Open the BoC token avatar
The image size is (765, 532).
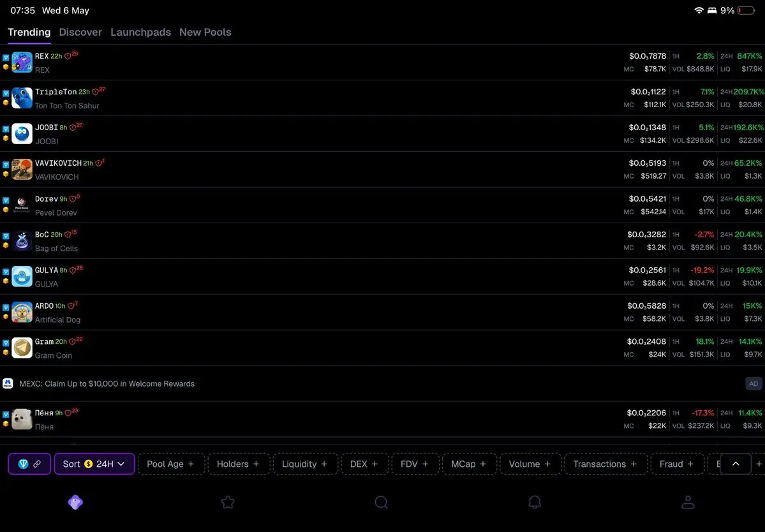tap(22, 241)
